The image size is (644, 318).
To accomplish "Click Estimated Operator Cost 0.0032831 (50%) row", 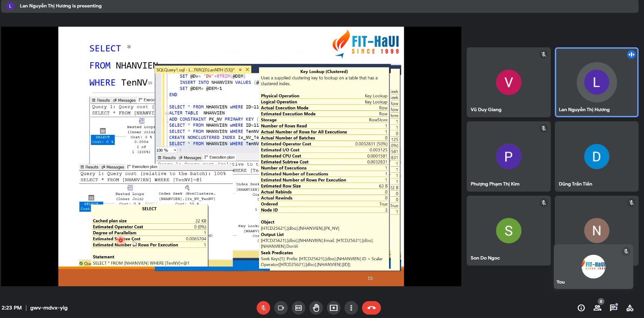I will tap(324, 144).
